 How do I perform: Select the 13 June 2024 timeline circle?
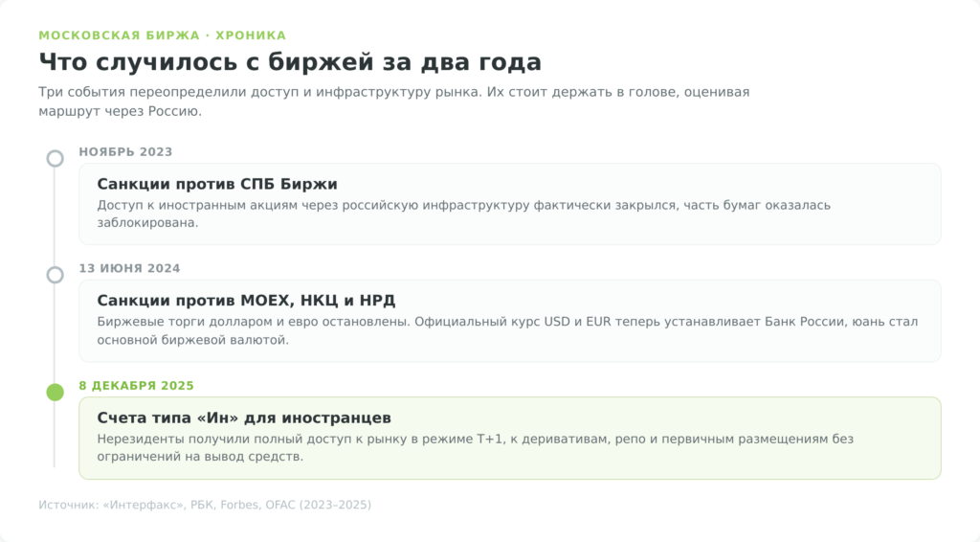pos(55,275)
